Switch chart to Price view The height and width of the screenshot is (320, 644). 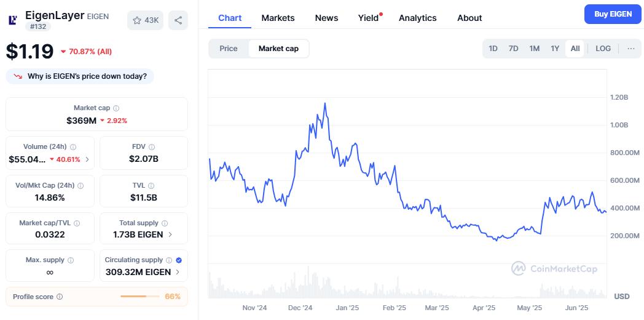(229, 49)
